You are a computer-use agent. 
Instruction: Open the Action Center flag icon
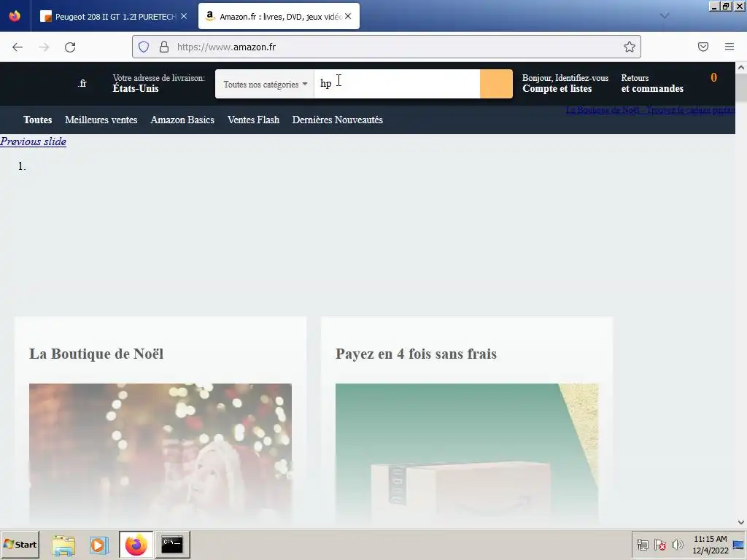pos(659,545)
